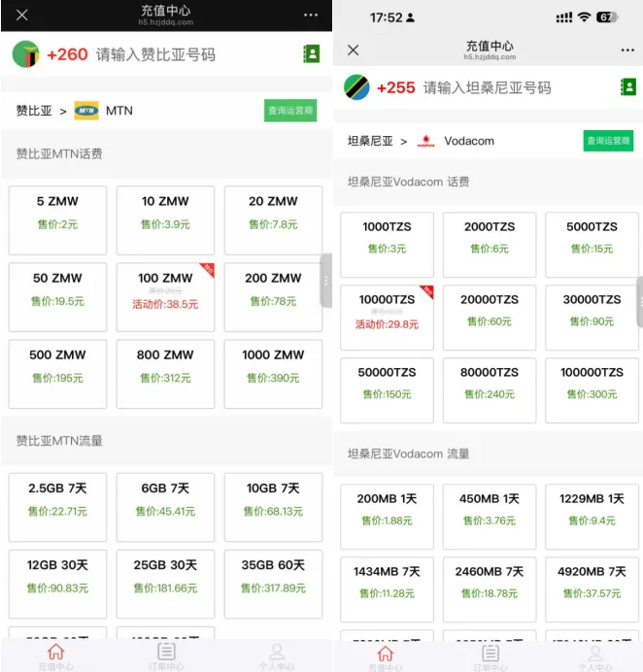Close the Zambia recharge page with X

(22, 15)
